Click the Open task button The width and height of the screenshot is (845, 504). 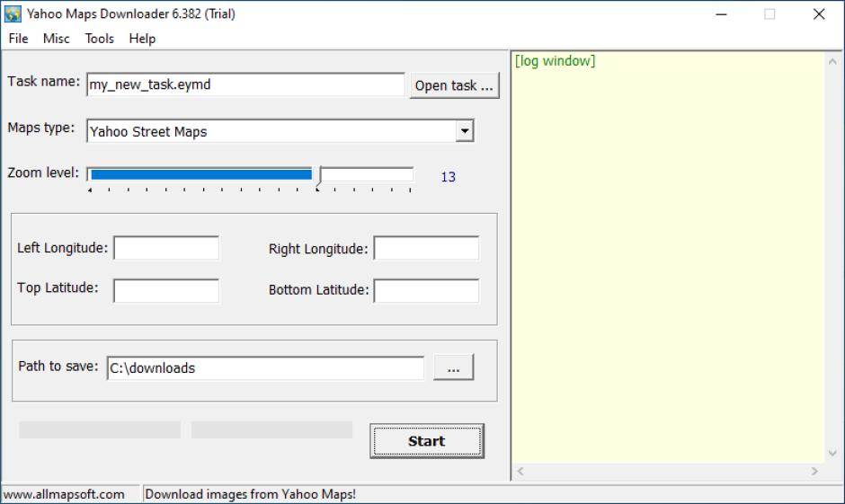(454, 85)
